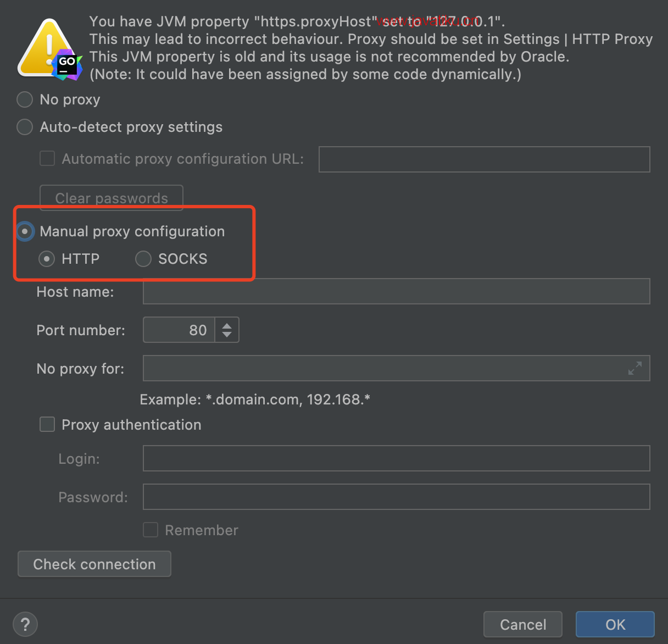The width and height of the screenshot is (668, 644).
Task: Click the Check connection button
Action: coord(94,564)
